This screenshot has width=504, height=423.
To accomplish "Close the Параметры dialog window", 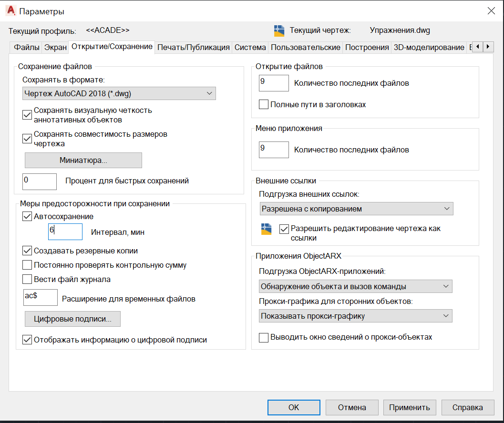I will (491, 11).
